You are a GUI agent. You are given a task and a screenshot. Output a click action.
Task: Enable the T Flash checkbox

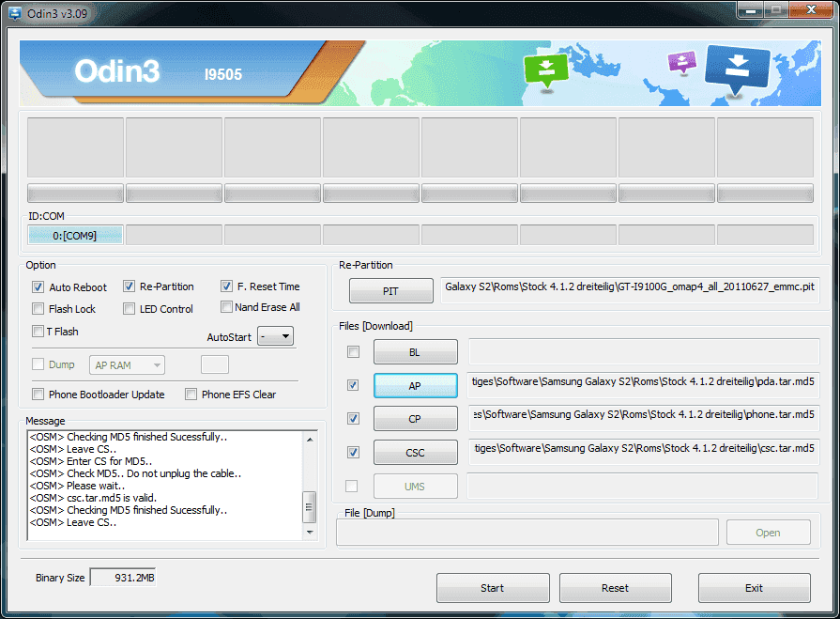tap(38, 332)
